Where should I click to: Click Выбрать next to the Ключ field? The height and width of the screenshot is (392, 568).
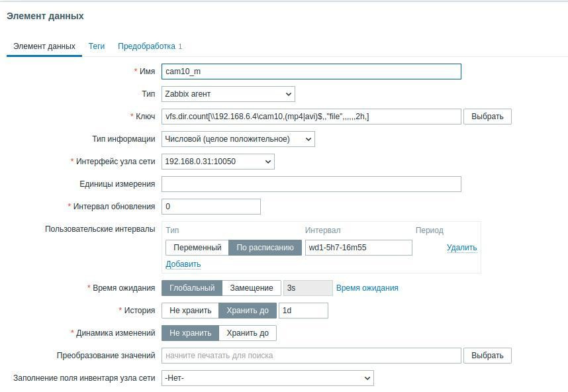(x=487, y=117)
